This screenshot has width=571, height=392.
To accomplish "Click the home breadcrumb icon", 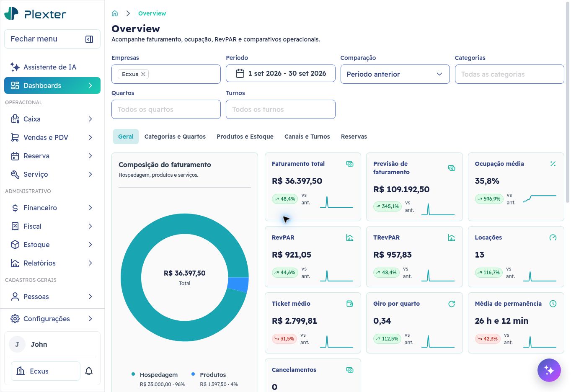I will click(115, 13).
